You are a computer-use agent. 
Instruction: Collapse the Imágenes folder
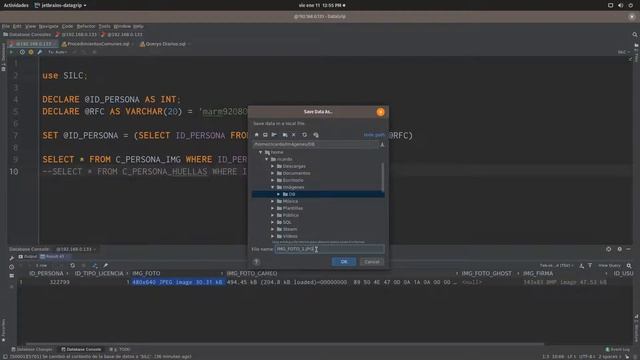tap(273, 187)
